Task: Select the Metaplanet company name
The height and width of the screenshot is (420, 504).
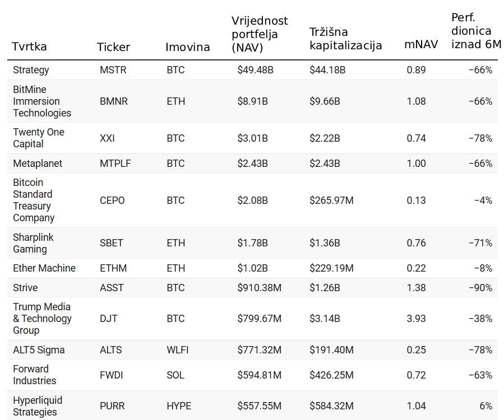Action: (38, 164)
